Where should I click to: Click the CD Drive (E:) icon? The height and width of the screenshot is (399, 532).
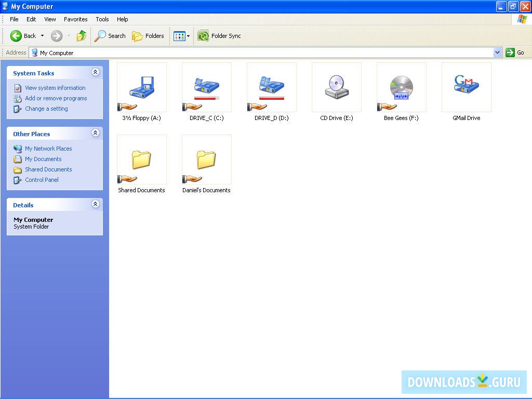336,87
